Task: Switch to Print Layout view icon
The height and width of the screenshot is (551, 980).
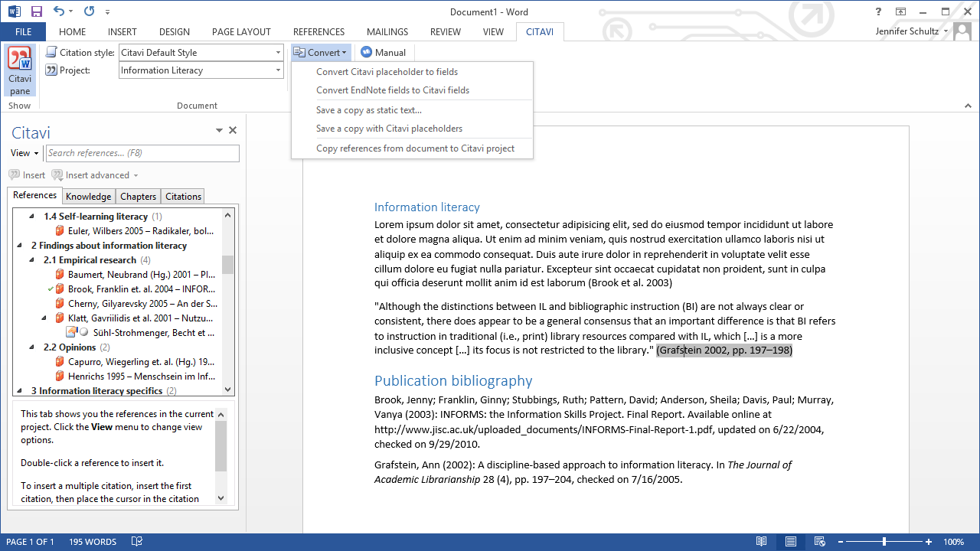Action: [x=790, y=541]
